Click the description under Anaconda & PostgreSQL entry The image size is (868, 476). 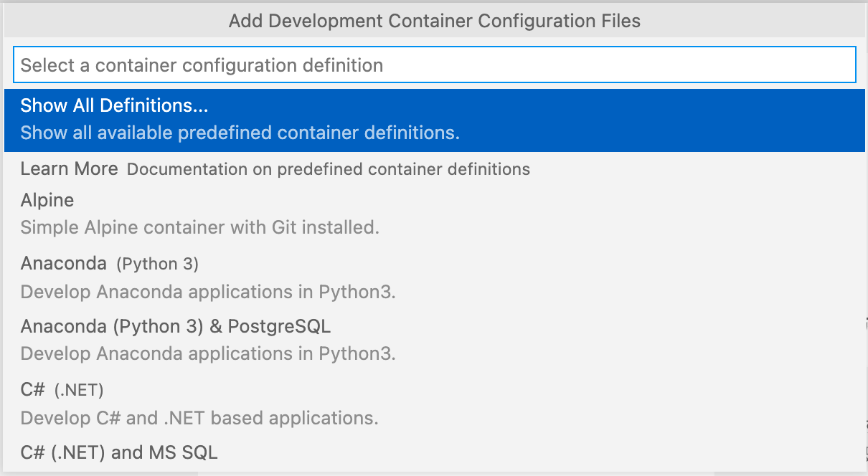(x=208, y=354)
